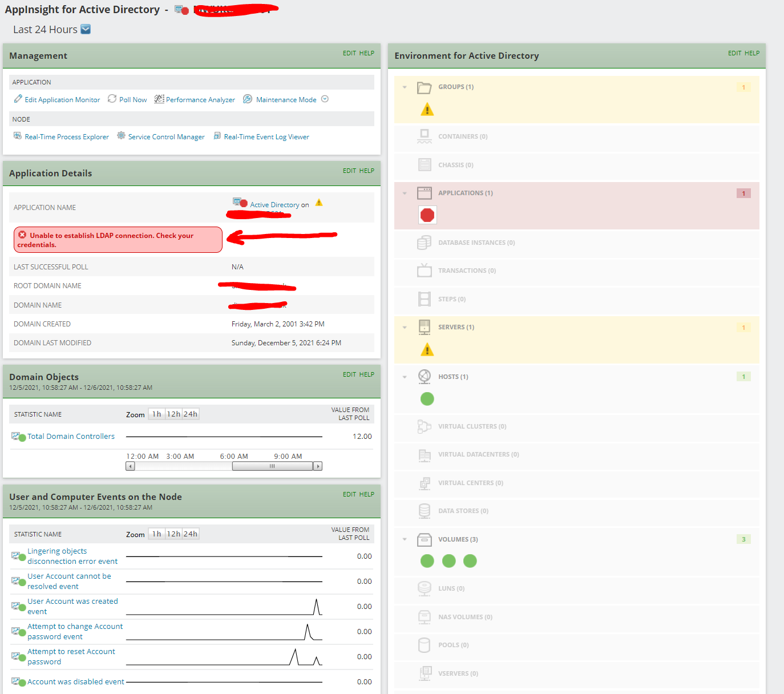Click the Domain Objects timeline left scroll arrow

click(x=130, y=466)
